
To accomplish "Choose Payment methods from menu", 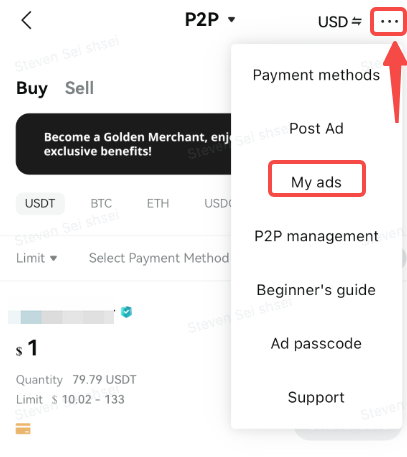I will [x=316, y=75].
